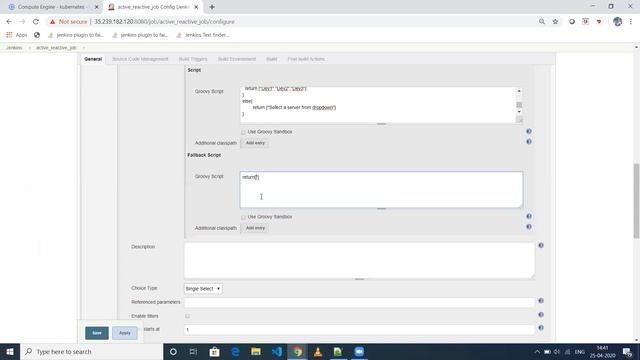
Task: Open Microsoft Store from taskbar
Action: 214,351
